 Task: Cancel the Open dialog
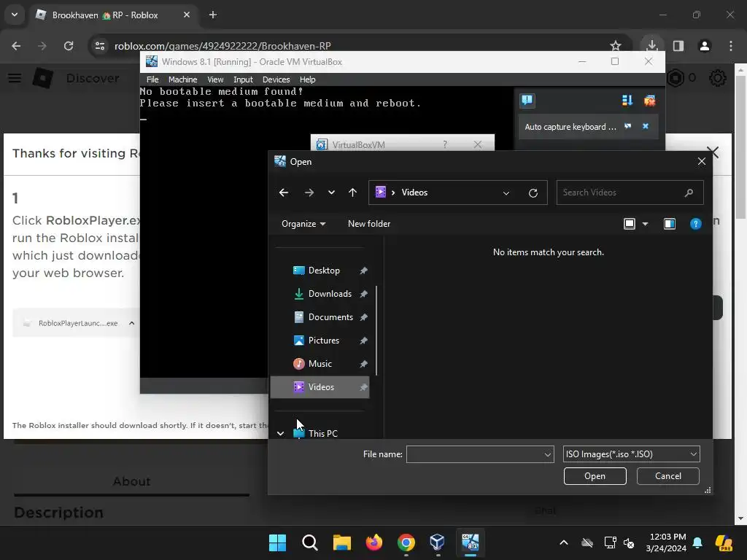pyautogui.click(x=668, y=476)
